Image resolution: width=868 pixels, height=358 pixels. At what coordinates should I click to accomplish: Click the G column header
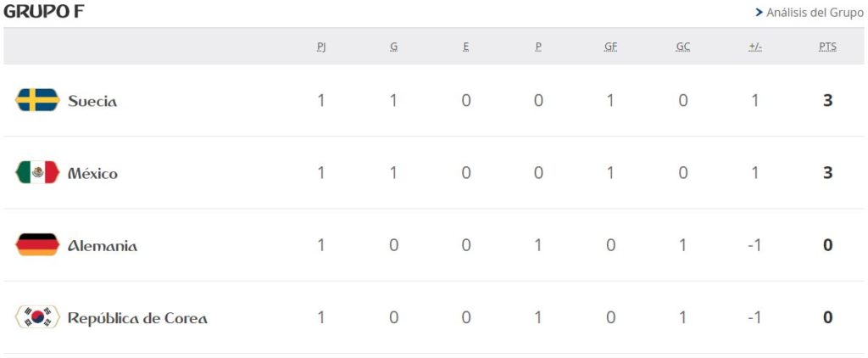pos(393,48)
